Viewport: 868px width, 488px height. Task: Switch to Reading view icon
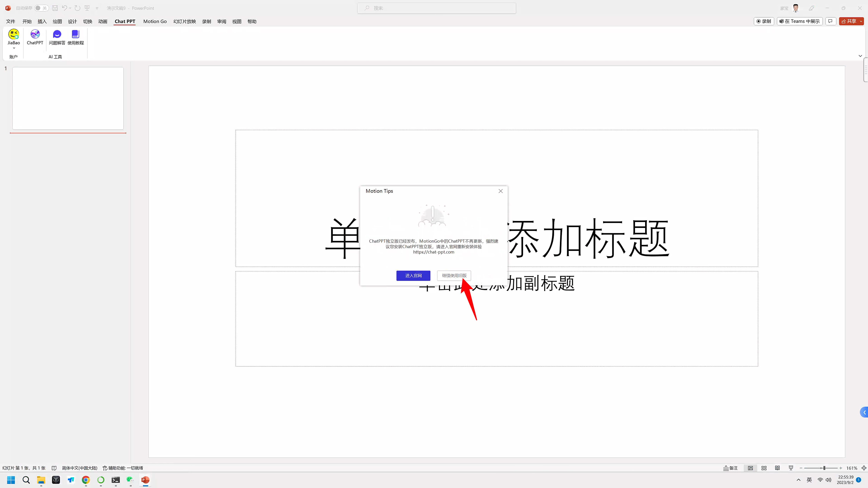pos(777,468)
